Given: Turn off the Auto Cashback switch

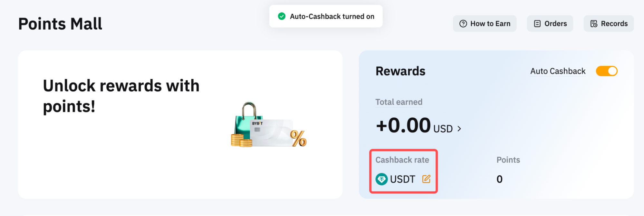Looking at the screenshot, I should click(x=606, y=71).
